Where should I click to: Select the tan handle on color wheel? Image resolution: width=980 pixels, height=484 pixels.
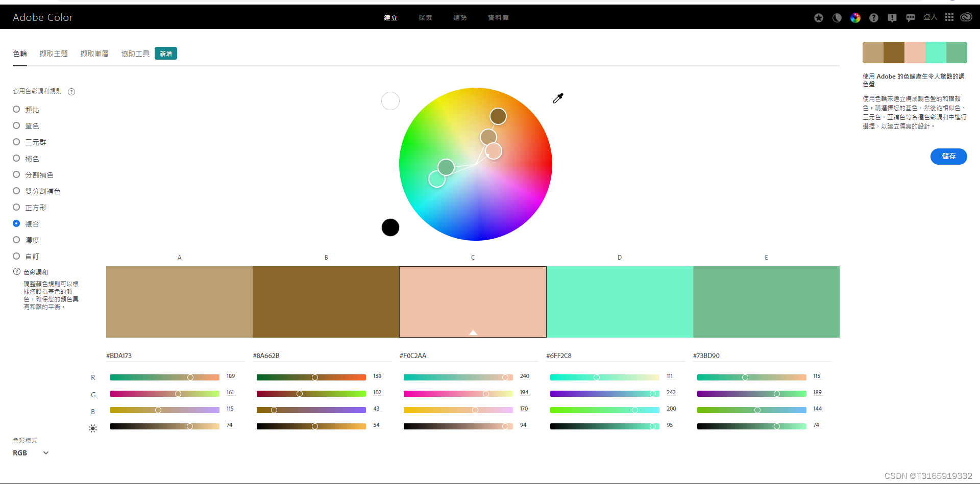coord(488,137)
